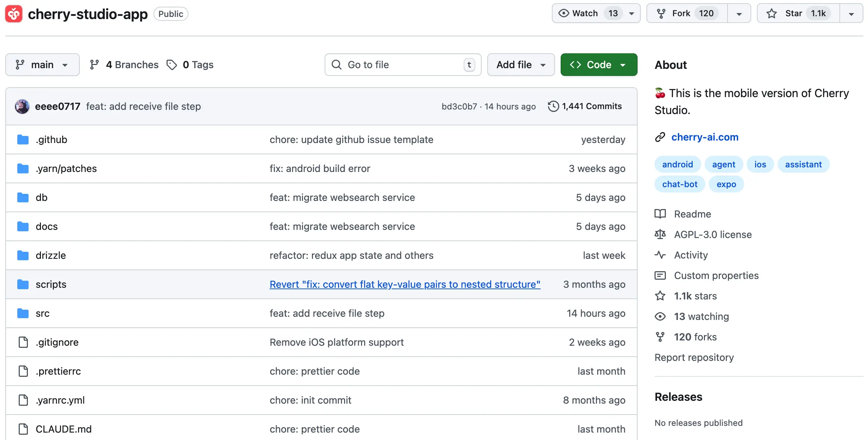This screenshot has height=440, width=868.
Task: Open the Star lists dropdown arrow
Action: (x=851, y=13)
